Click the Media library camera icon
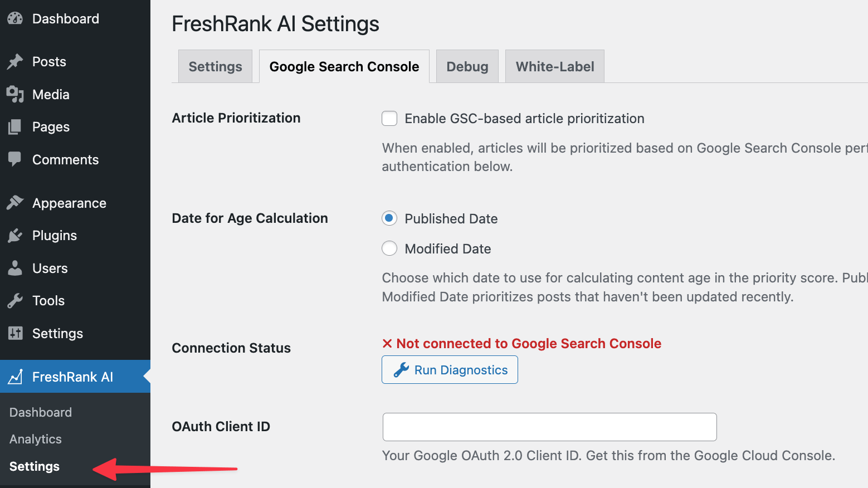 point(16,94)
